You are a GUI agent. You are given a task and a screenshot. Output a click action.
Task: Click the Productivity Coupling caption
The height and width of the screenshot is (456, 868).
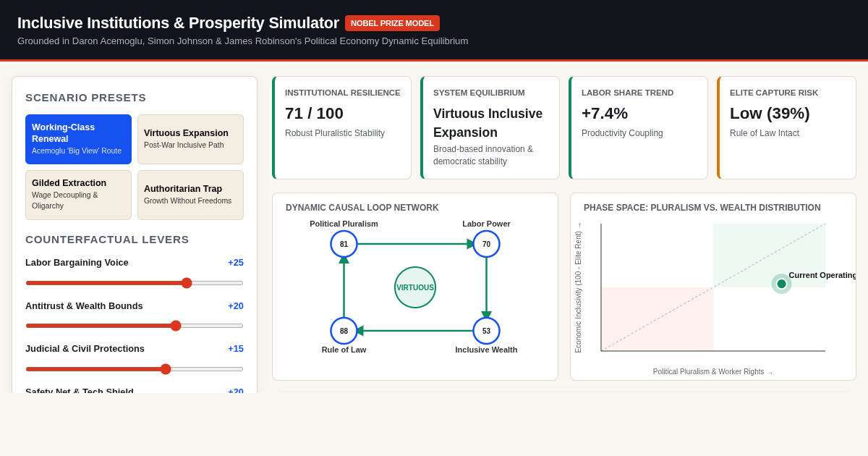coord(622,133)
